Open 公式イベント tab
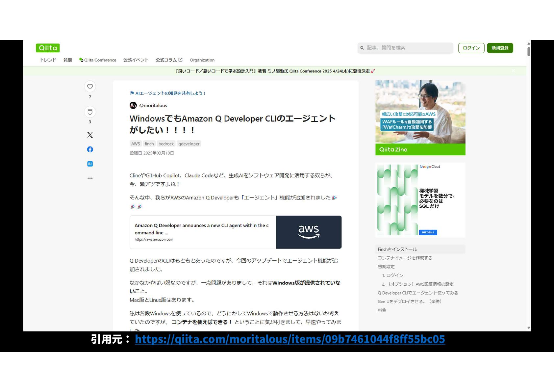Screen dimensions: 554x392 136,60
